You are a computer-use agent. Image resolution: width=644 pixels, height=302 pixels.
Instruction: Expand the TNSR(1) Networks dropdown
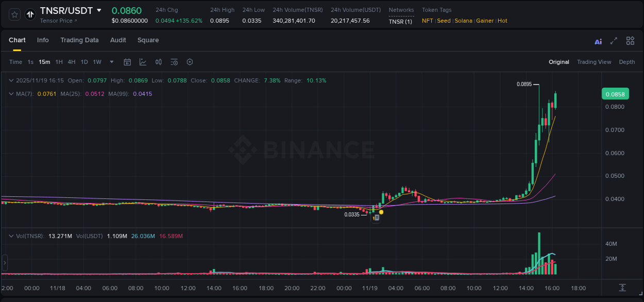coord(401,21)
